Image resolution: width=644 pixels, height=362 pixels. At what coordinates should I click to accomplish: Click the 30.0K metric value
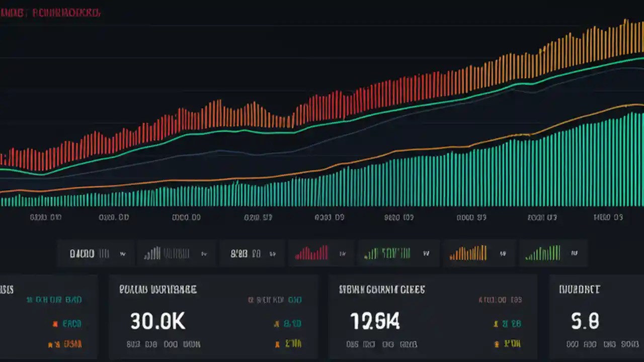(x=157, y=321)
